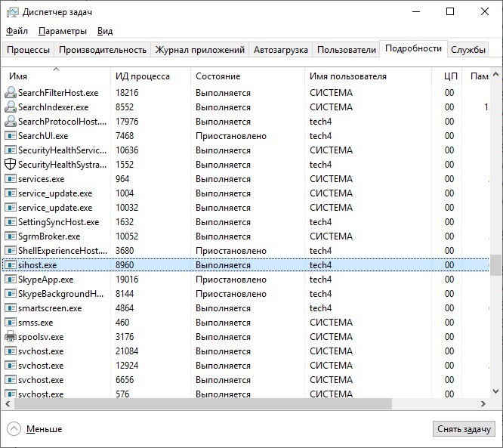Click the SearchFilterHost.exe process icon
503x448 pixels.
click(11, 93)
